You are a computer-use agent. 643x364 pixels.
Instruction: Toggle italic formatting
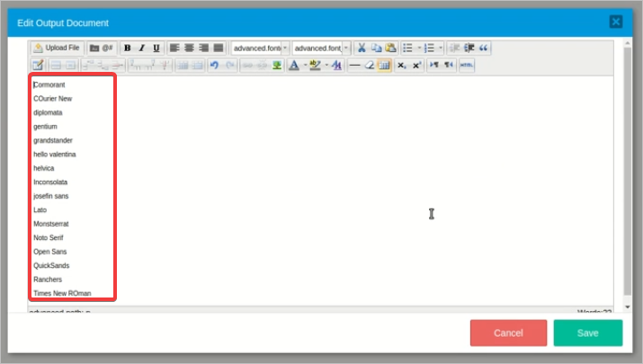tap(141, 48)
